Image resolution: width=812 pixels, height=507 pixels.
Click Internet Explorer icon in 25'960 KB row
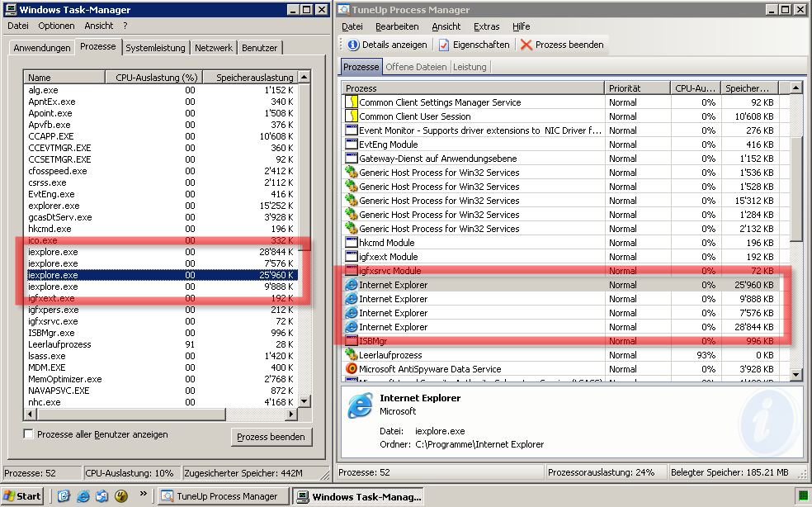tap(352, 285)
